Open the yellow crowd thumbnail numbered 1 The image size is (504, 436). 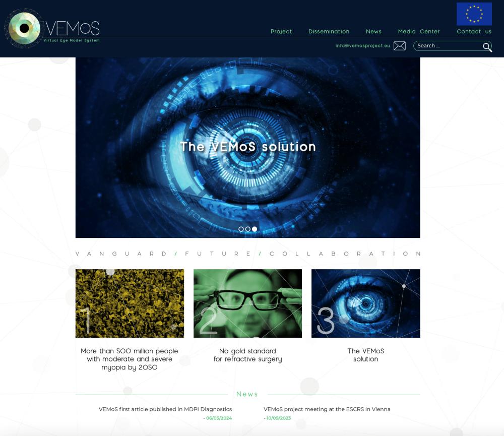click(x=130, y=303)
